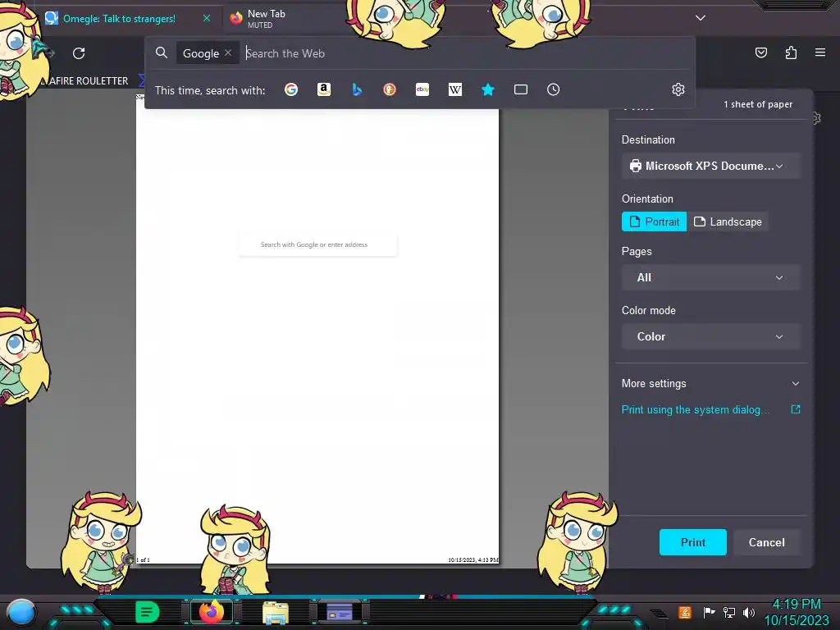
Task: Search this time with DuckDuckGo icon
Action: click(390, 89)
